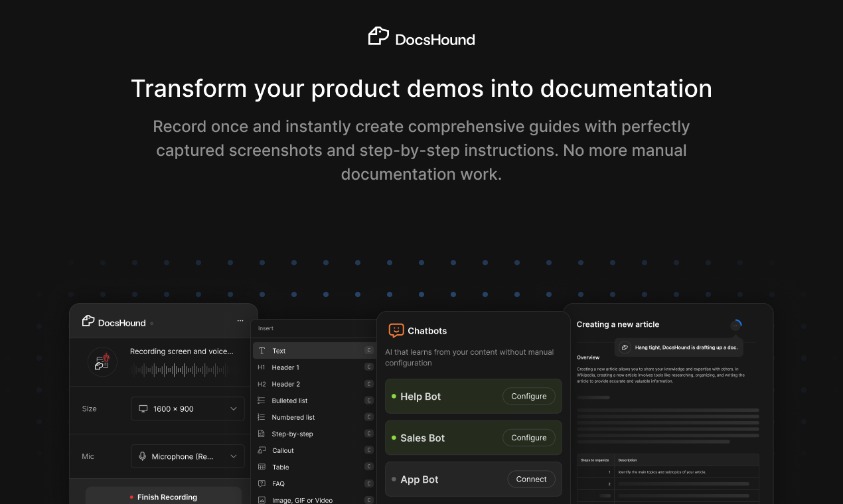Screen dimensions: 843x504
Task: Choose Bulleted list from the Insert menu
Action: (315, 401)
